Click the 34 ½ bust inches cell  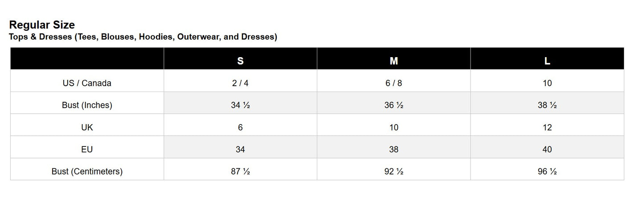point(240,105)
